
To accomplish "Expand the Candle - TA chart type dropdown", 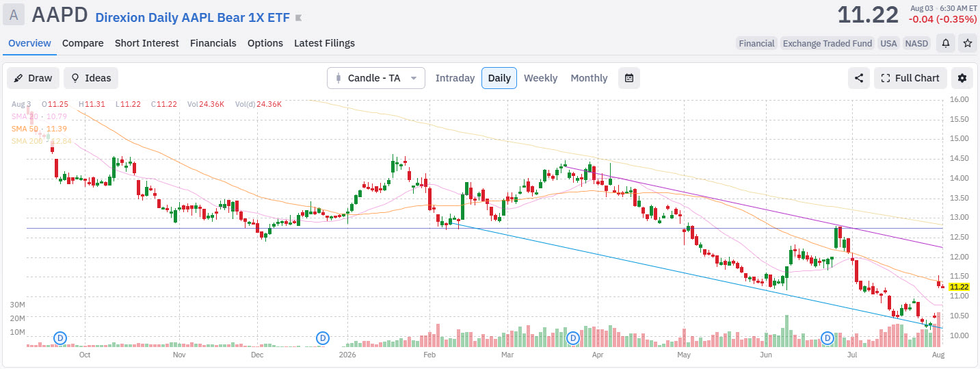I will [376, 78].
